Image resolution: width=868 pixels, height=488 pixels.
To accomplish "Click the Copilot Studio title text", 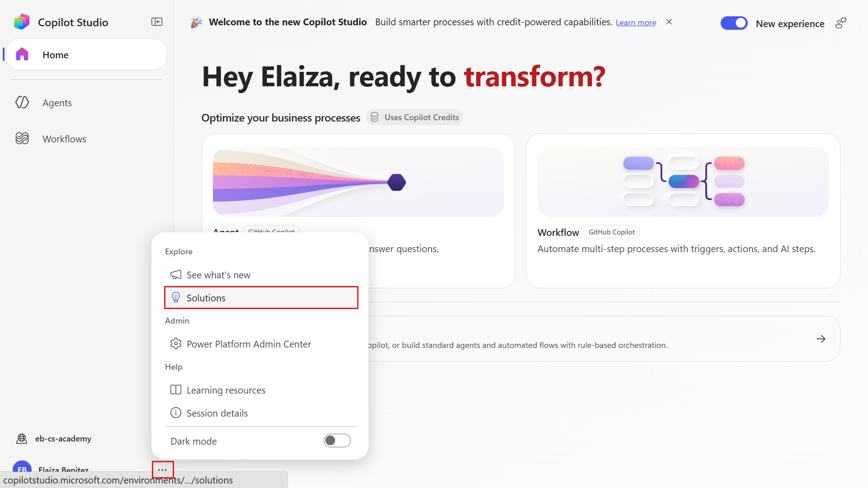I will point(73,23).
